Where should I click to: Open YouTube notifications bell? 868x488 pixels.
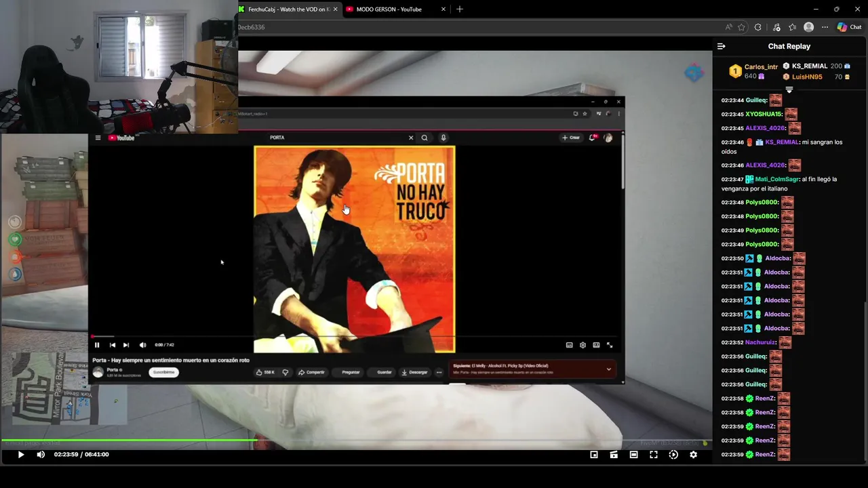click(x=593, y=138)
